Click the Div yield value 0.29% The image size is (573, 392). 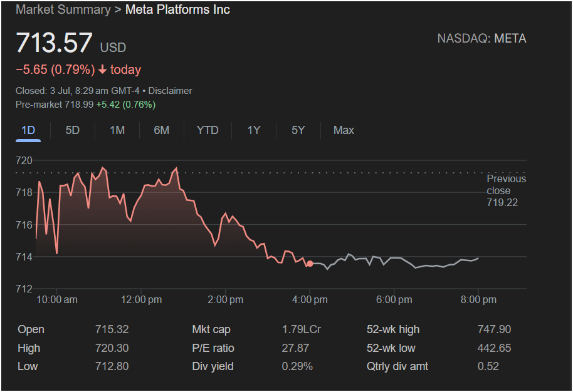(297, 366)
